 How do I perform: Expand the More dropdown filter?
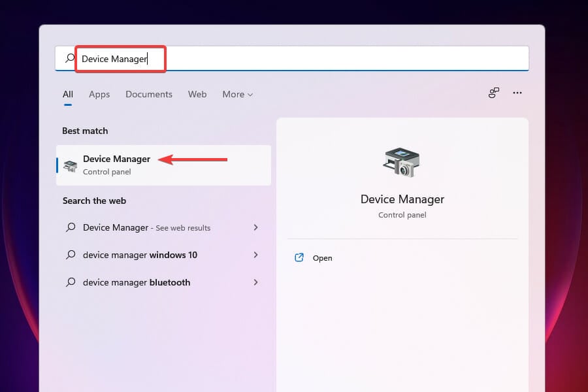click(237, 94)
